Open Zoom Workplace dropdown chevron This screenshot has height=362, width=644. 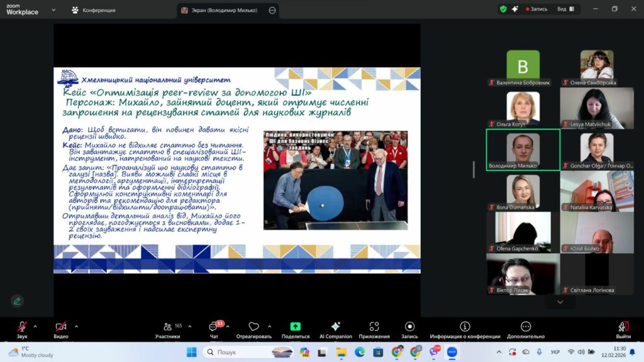pyautogui.click(x=53, y=10)
